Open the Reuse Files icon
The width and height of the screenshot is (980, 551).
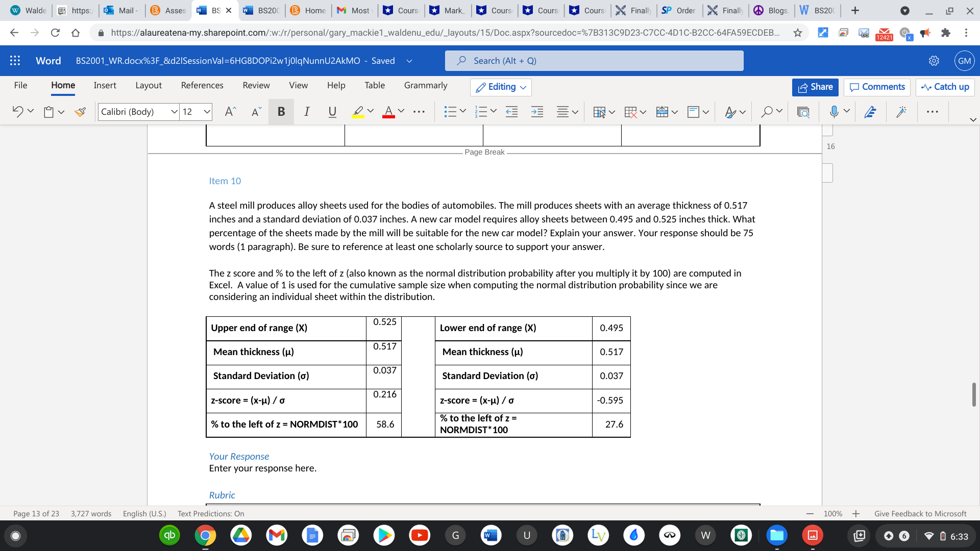click(x=803, y=112)
